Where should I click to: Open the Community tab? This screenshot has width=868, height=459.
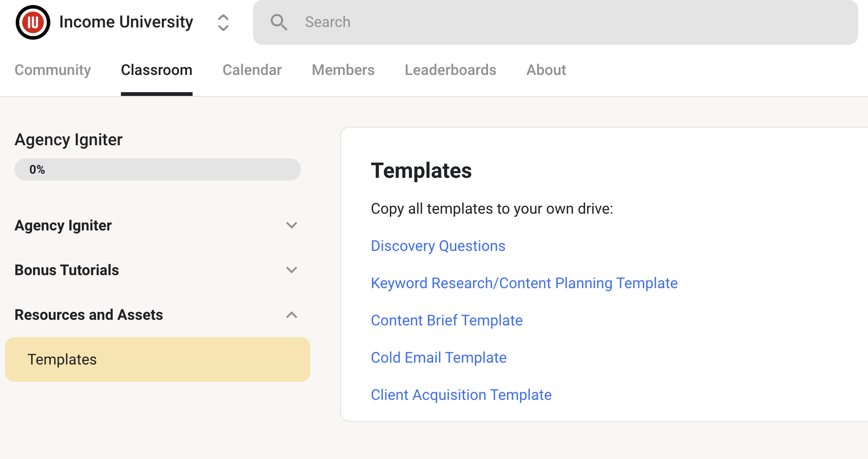(x=53, y=70)
